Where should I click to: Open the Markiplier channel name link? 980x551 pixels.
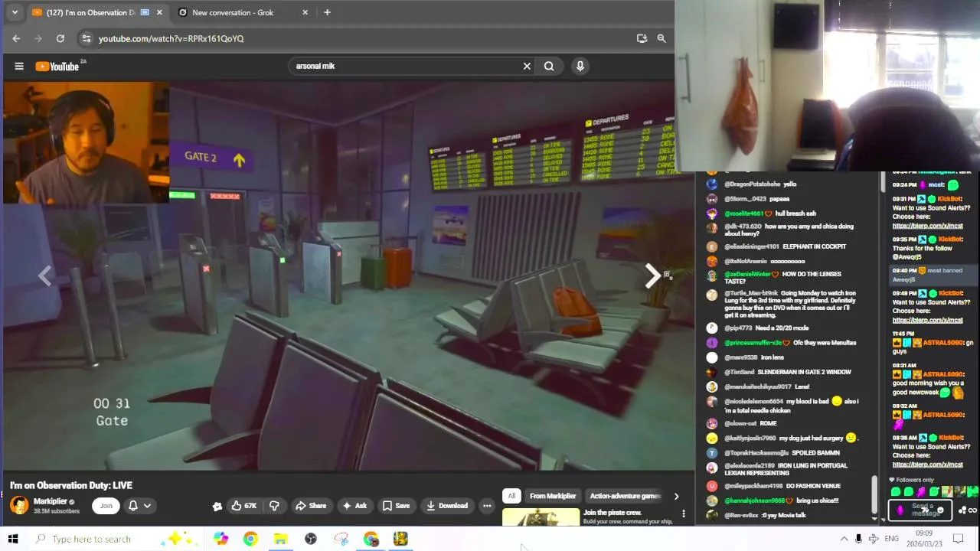(51, 501)
